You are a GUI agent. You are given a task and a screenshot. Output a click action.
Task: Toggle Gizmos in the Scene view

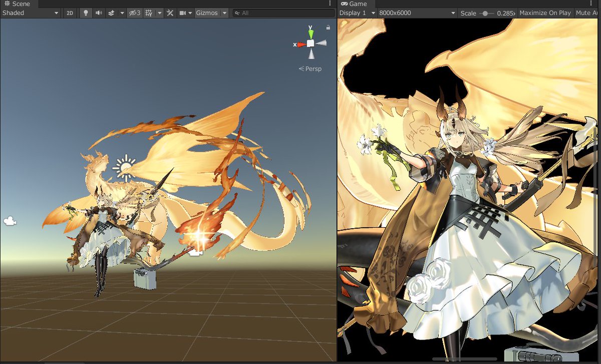coord(207,13)
